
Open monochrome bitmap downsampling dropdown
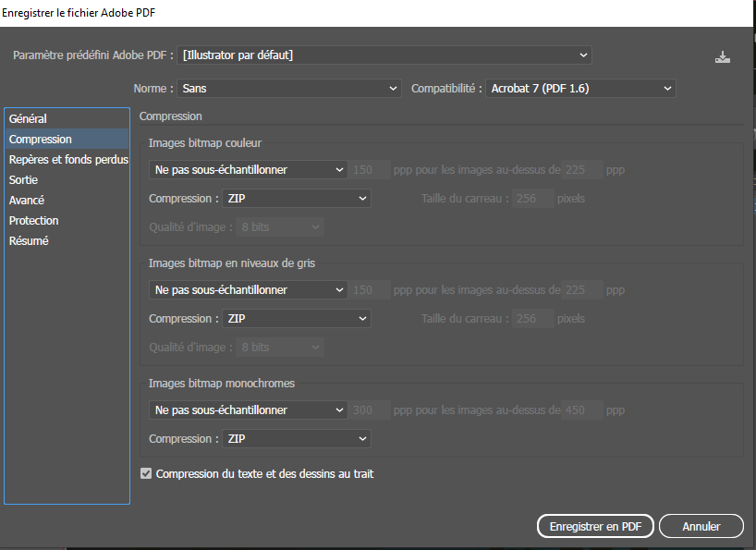click(248, 410)
